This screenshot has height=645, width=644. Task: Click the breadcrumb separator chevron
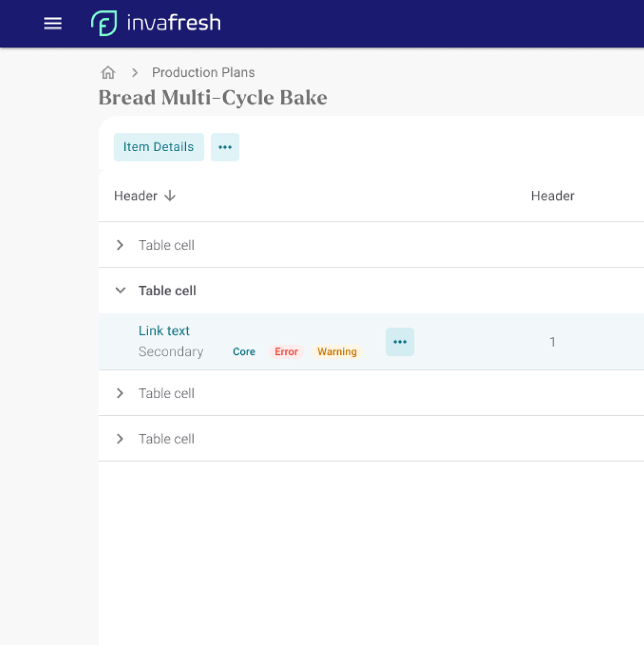tap(135, 73)
